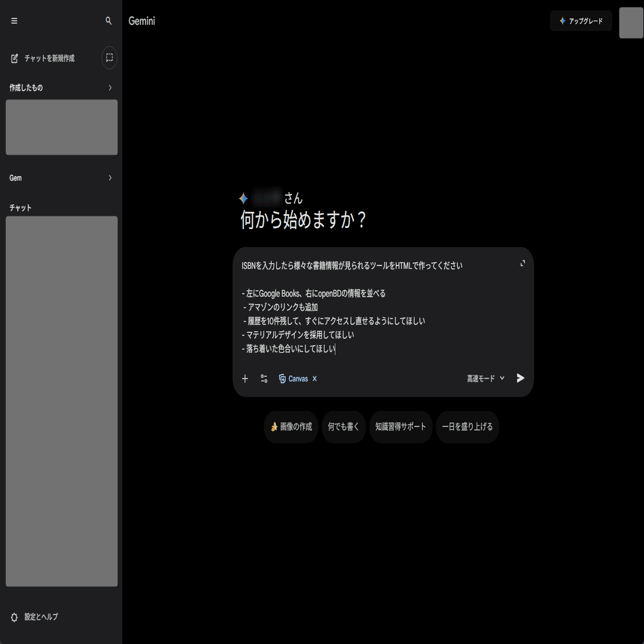Open a new chat with the pencil icon
The image size is (644, 644).
tap(14, 58)
